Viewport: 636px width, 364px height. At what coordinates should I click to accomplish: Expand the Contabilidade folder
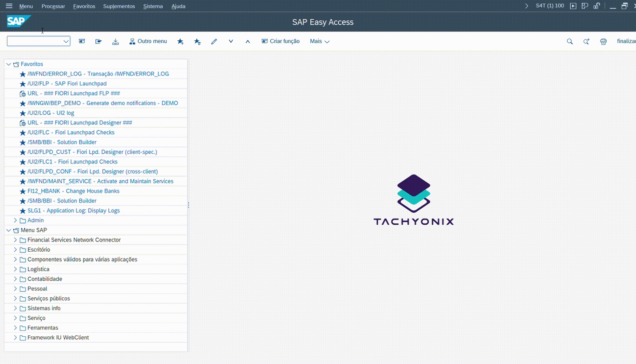click(15, 279)
